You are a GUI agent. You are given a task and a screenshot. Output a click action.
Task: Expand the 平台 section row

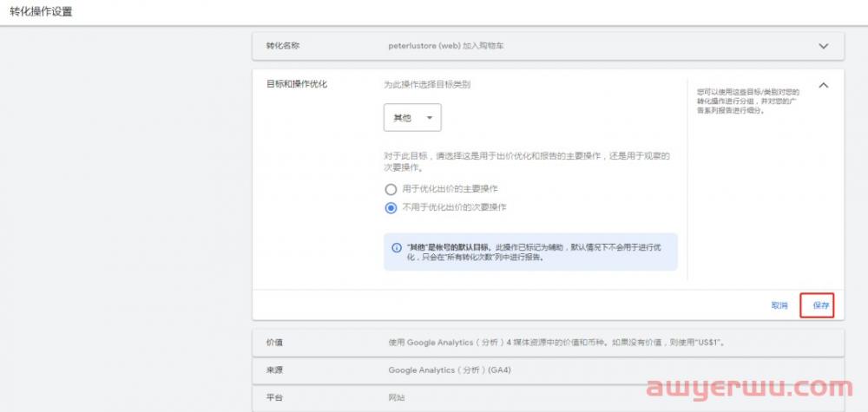548,398
